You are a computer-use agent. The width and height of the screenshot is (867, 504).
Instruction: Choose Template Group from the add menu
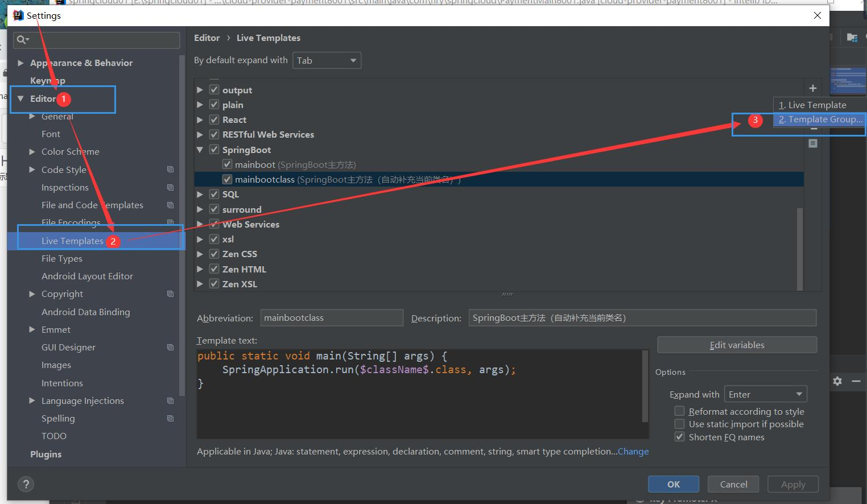click(819, 119)
